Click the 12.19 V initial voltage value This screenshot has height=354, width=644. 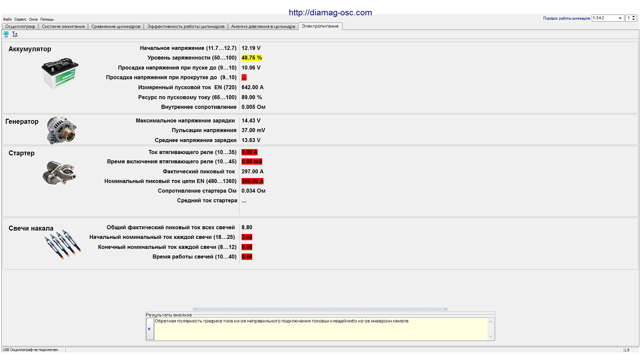coord(251,48)
